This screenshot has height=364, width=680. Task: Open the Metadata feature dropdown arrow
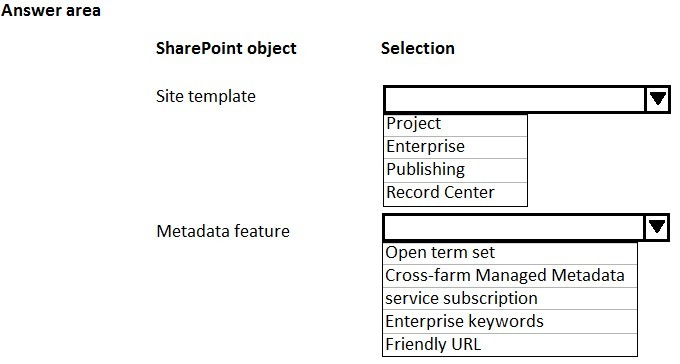[657, 227]
